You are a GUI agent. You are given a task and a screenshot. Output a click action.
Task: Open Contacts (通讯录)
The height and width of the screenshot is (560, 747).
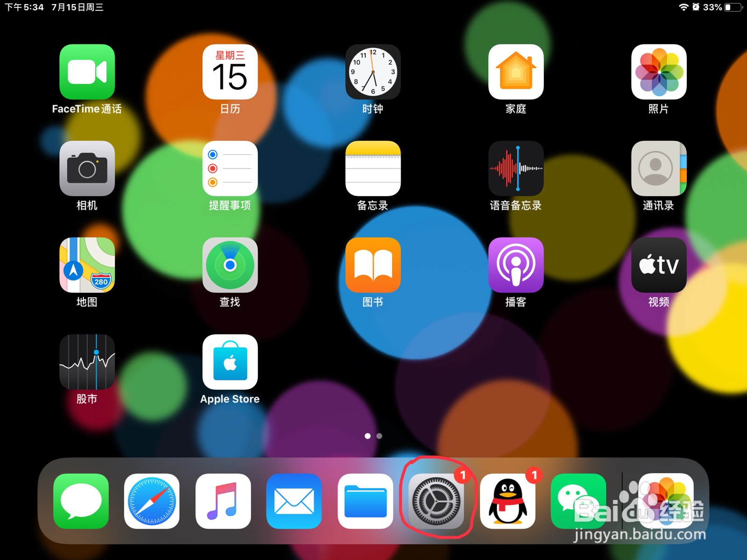click(659, 168)
